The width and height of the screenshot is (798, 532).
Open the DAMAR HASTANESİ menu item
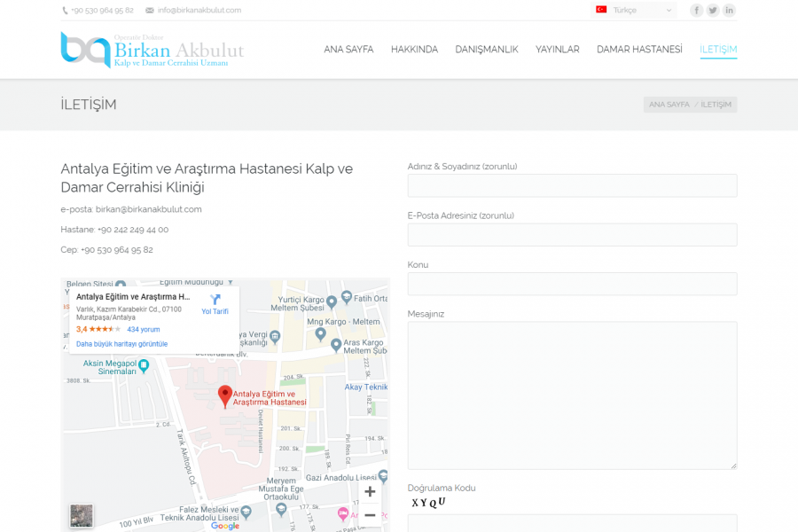tap(639, 50)
